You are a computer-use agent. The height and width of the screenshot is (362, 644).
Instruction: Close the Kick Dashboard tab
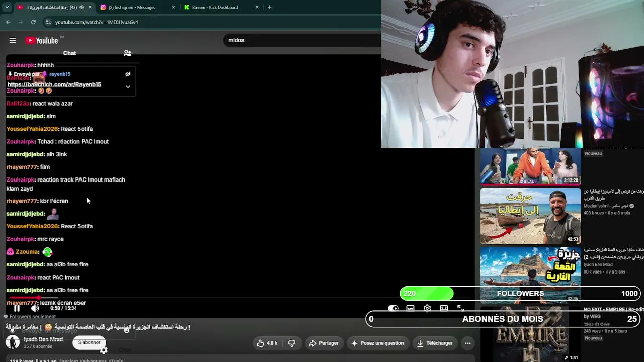pos(257,7)
